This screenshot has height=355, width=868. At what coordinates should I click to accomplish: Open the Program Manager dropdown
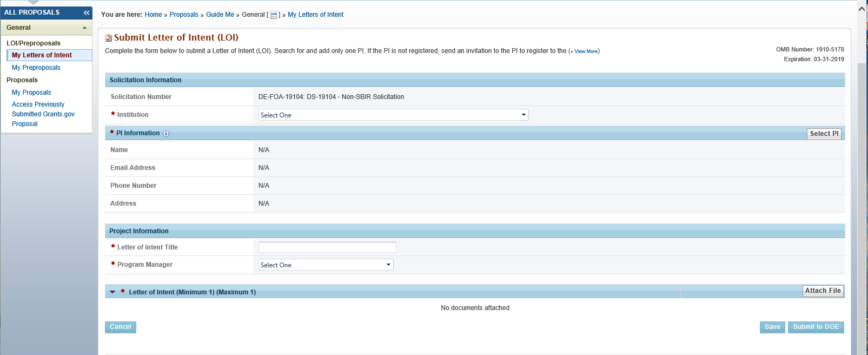click(x=326, y=265)
